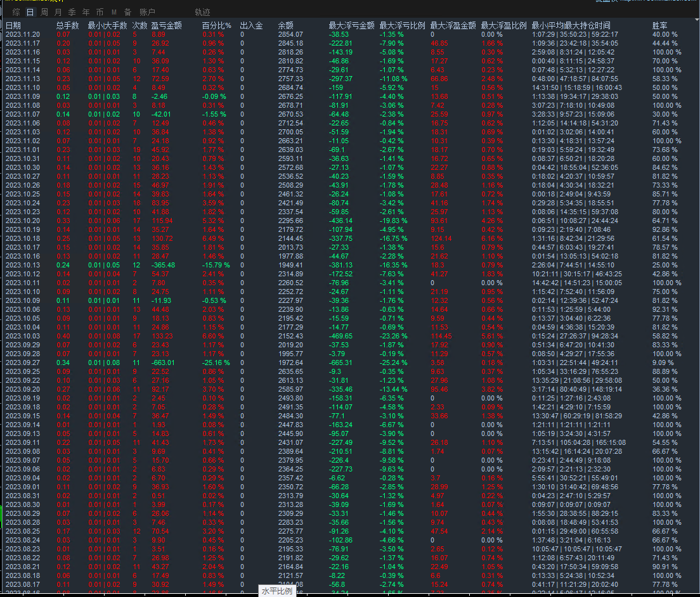700x597 pixels.
Task: Click the 2023.09.27 date cell
Action: point(23,363)
